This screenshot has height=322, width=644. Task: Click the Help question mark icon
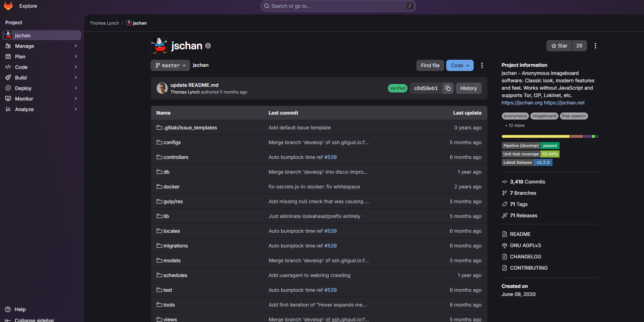[8, 309]
